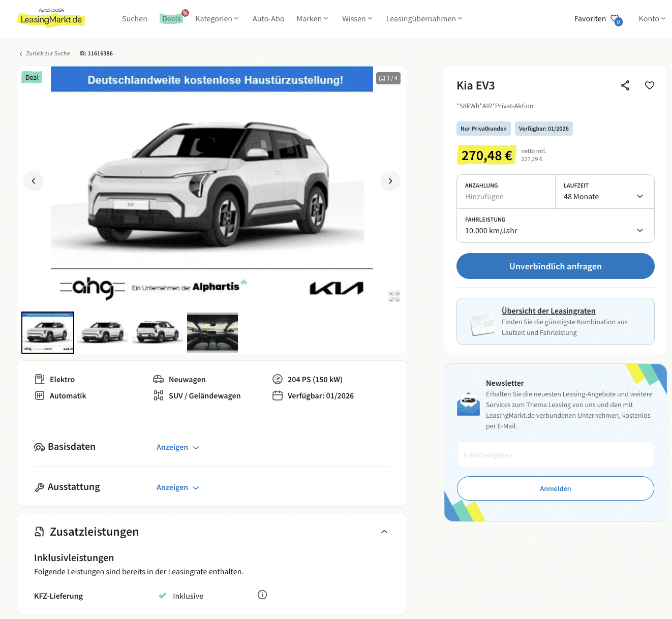
Task: Click the Zusatzleistungen section icon
Action: 39,532
